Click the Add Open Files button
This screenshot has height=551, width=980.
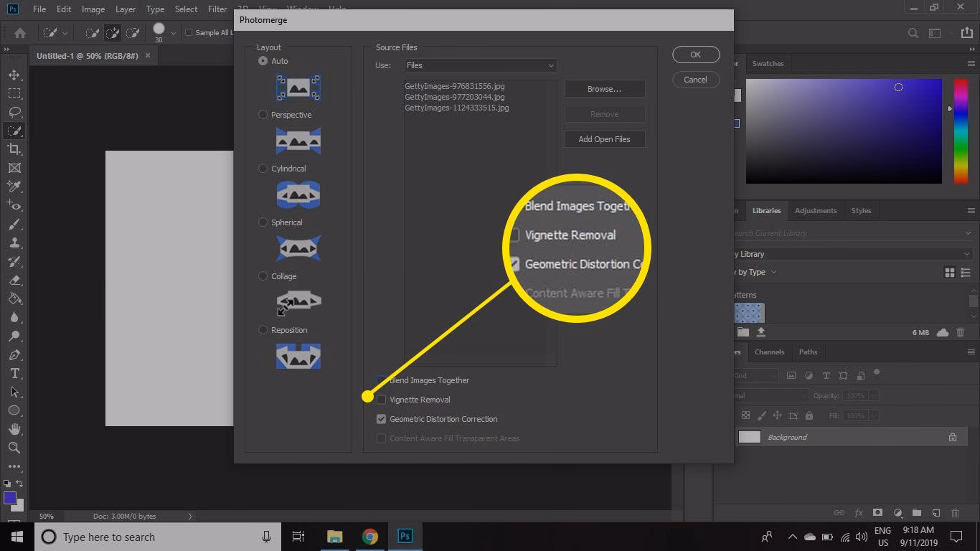(604, 138)
